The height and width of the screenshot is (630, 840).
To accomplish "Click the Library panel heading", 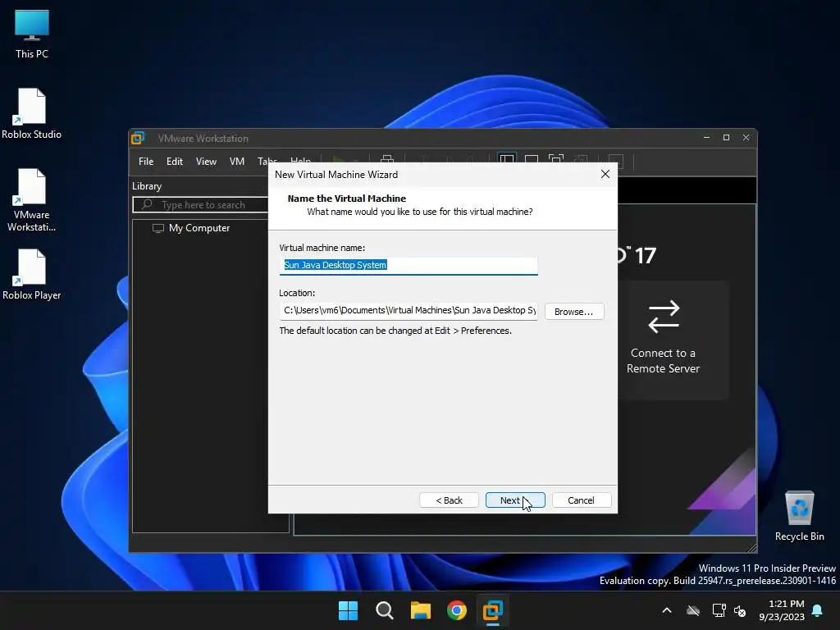I will pyautogui.click(x=147, y=186).
